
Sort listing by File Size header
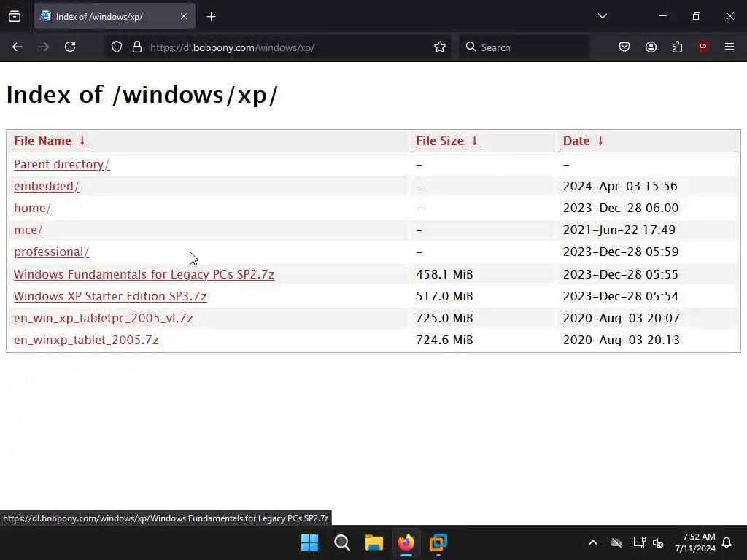440,141
